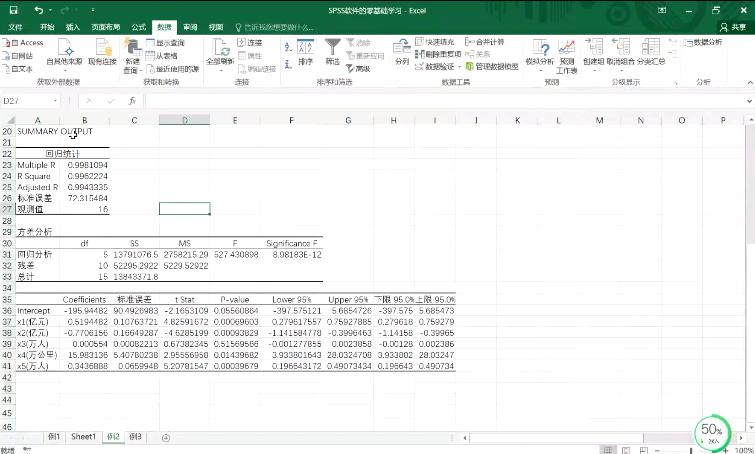Switch to sheet tab Sheet1

click(x=83, y=437)
